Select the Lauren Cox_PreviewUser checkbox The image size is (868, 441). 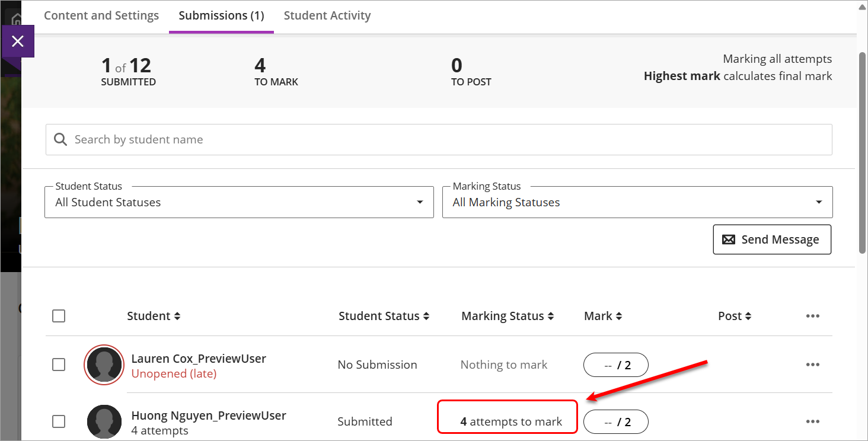pyautogui.click(x=59, y=365)
